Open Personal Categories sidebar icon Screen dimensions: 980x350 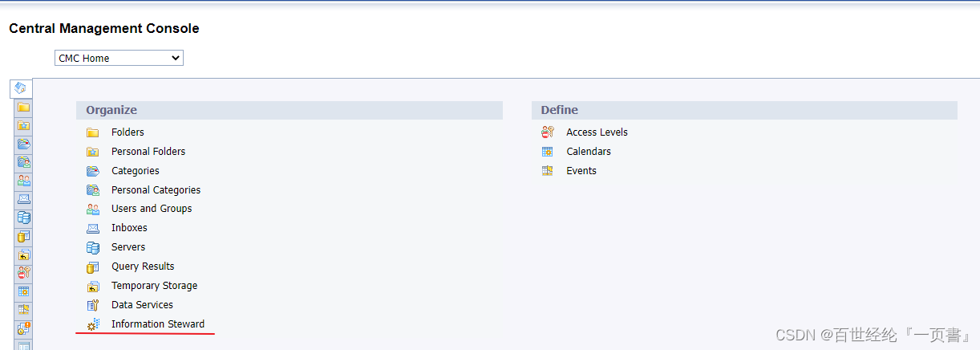click(x=24, y=162)
